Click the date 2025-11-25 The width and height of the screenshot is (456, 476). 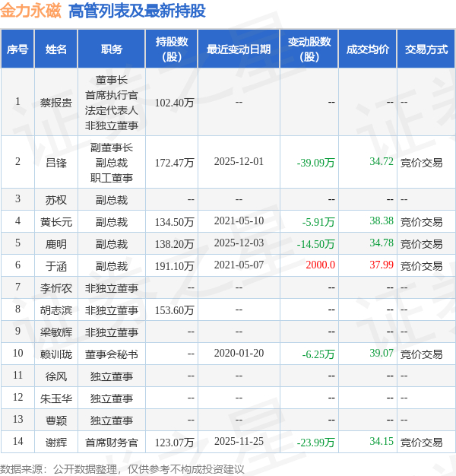[x=239, y=441]
